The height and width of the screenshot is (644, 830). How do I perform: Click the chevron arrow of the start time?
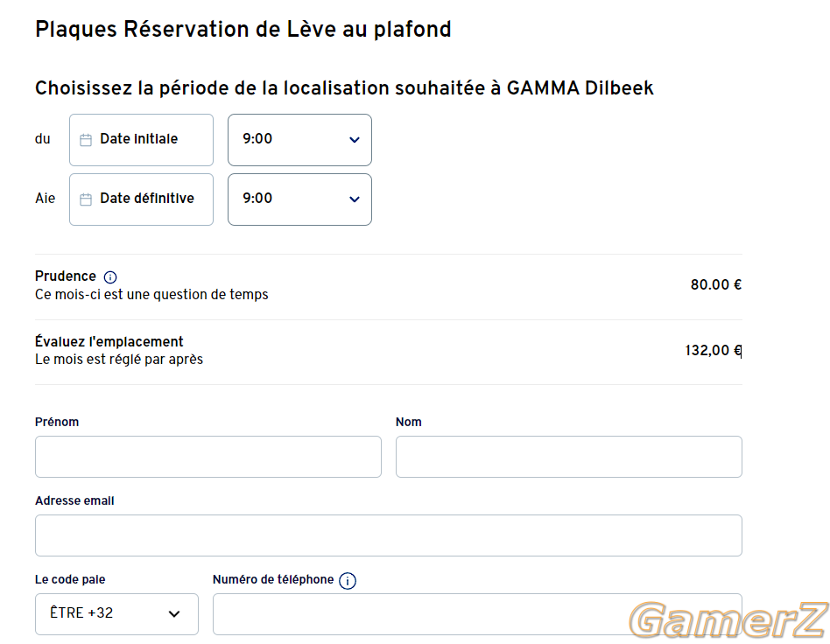tap(355, 140)
